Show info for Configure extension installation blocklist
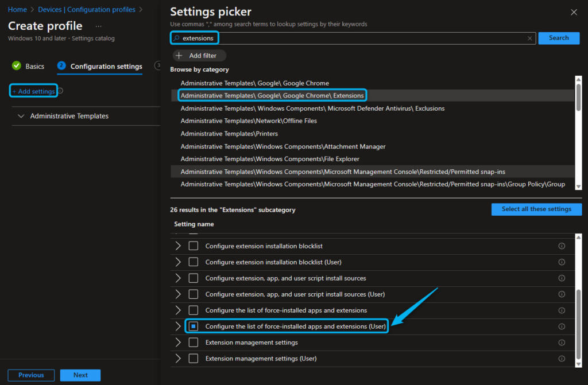588x385 pixels. (x=561, y=246)
